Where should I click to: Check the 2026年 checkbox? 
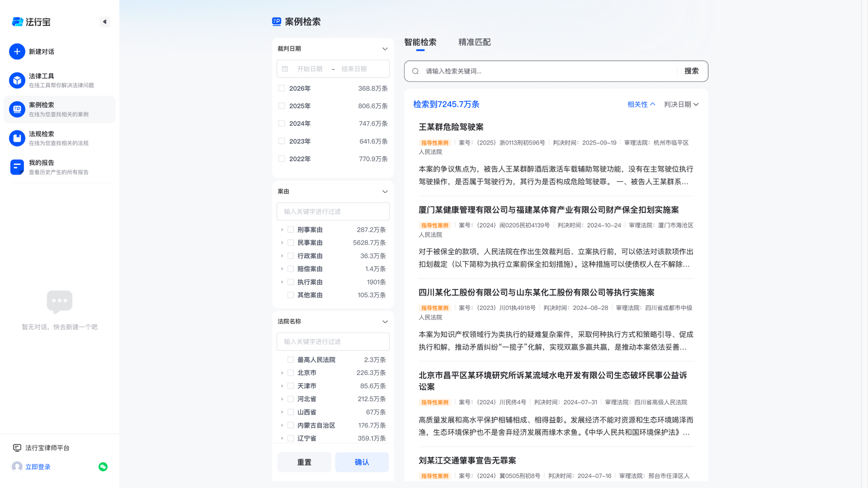click(x=282, y=88)
